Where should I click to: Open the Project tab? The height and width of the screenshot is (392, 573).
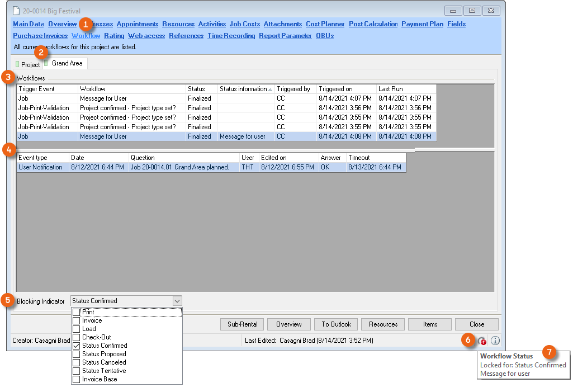tap(30, 65)
